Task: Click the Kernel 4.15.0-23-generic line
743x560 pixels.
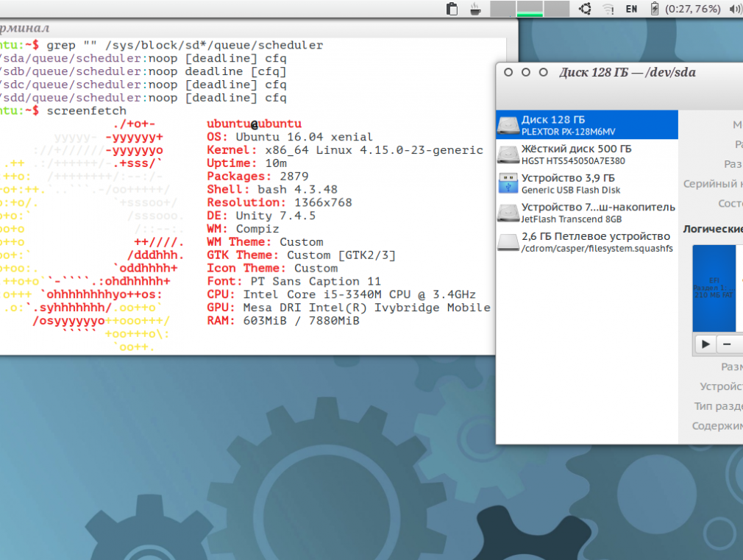Action: point(345,150)
